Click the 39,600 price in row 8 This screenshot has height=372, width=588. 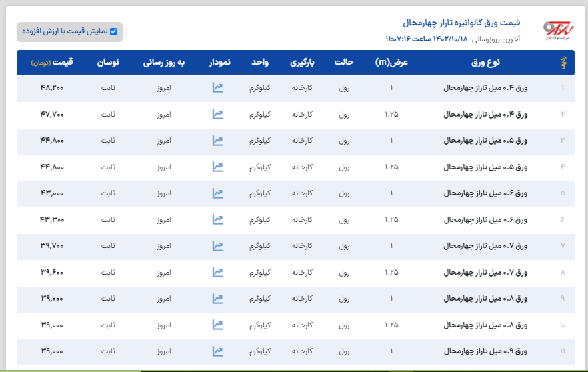52,272
